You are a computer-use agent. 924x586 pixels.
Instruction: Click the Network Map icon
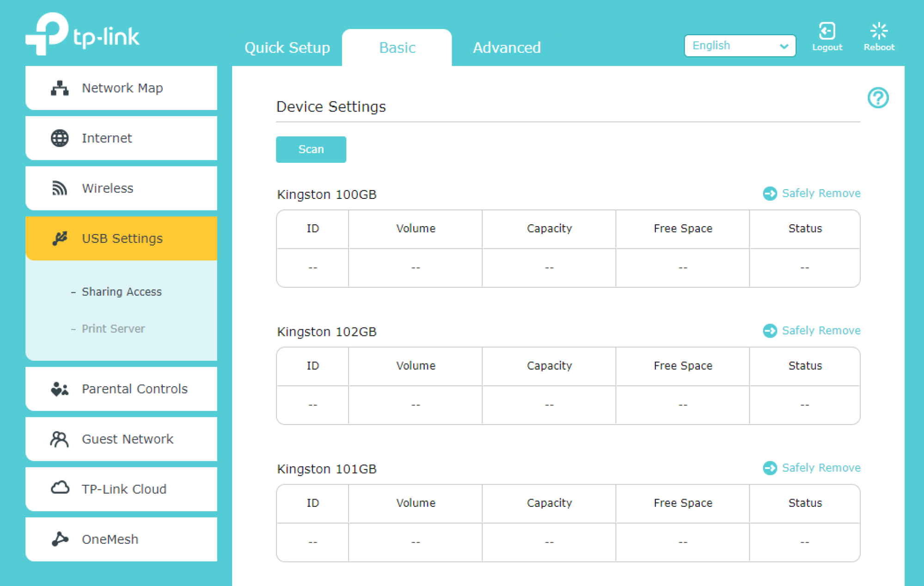tap(60, 88)
